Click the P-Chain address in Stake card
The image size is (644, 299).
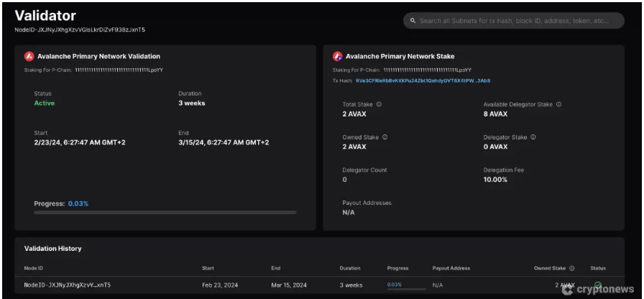coord(427,70)
